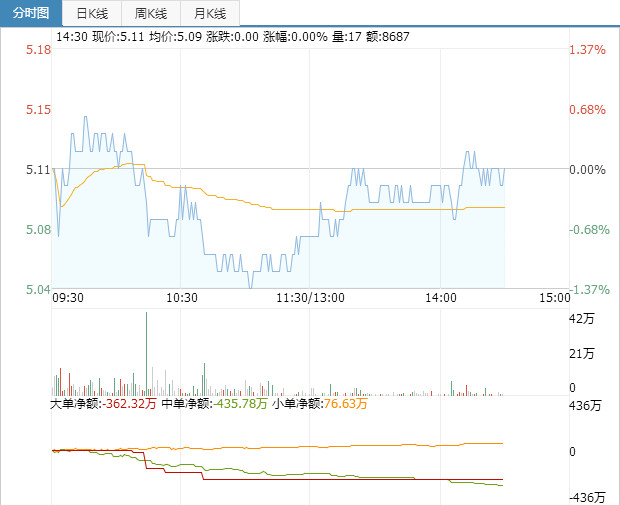This screenshot has height=505, width=620.
Task: Click the 5.15 price axis label
Action: (38, 110)
